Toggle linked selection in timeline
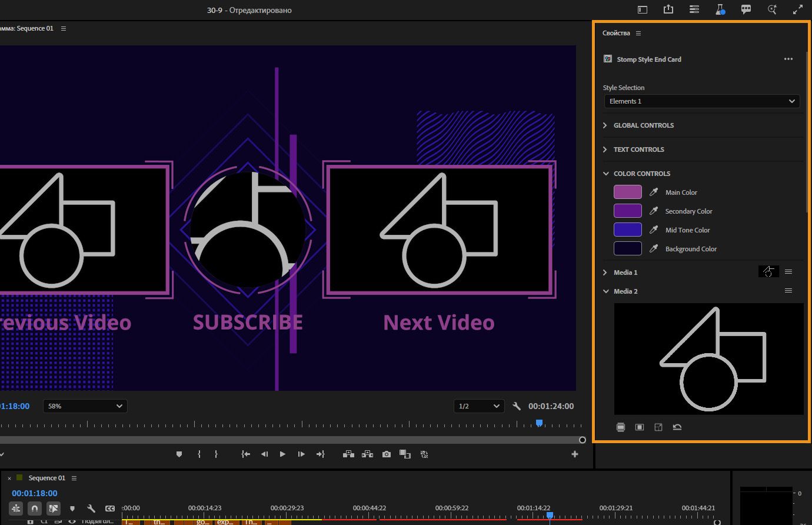This screenshot has width=812, height=525. coord(54,508)
